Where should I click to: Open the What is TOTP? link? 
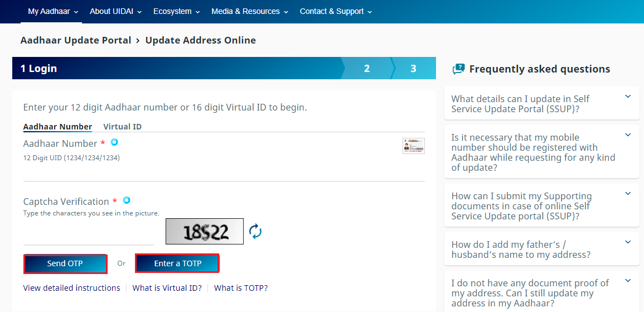(x=241, y=288)
